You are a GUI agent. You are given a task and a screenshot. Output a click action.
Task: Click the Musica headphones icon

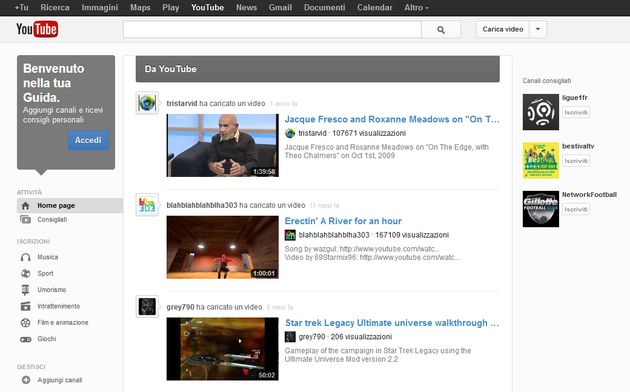pyautogui.click(x=25, y=257)
